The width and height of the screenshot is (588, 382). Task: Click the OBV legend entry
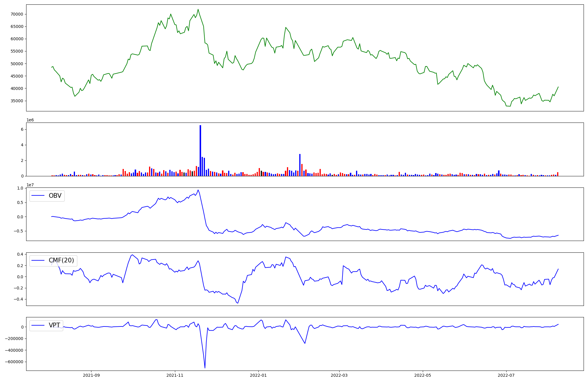coord(55,196)
